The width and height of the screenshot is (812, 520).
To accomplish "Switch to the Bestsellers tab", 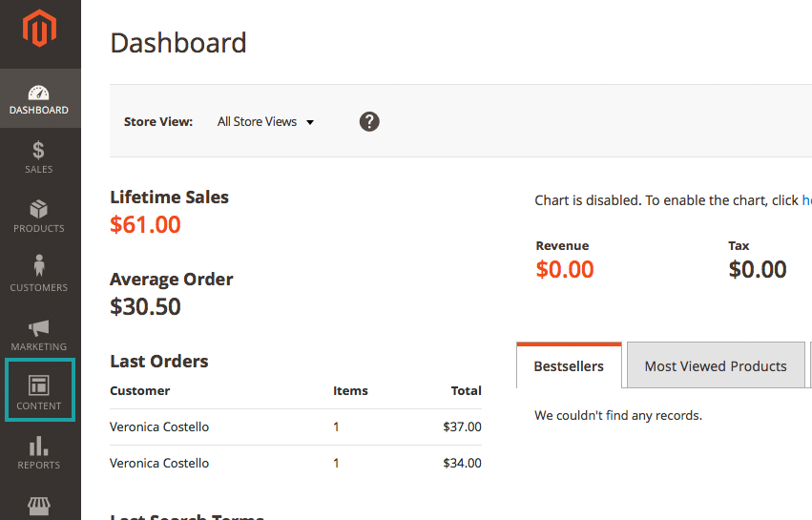I will tap(569, 366).
